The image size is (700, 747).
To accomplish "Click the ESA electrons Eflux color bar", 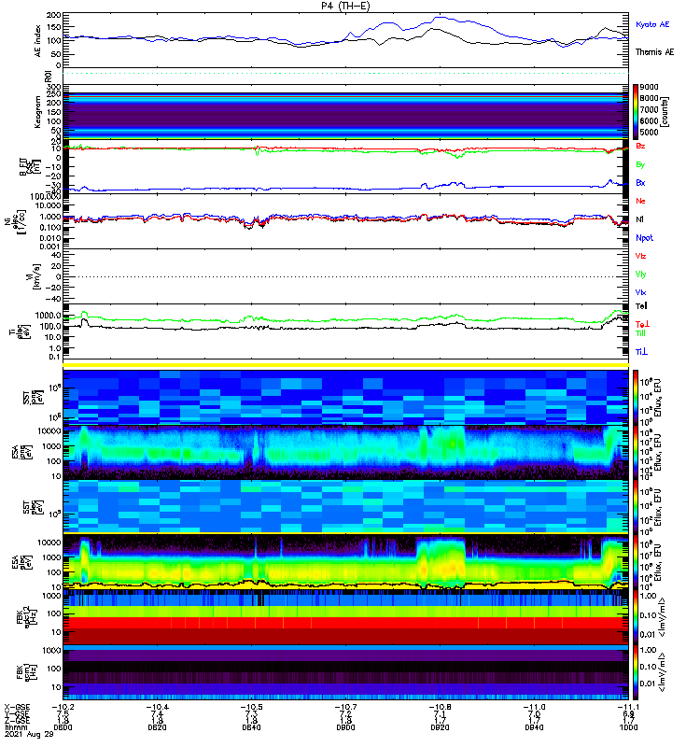I will (x=636, y=562).
